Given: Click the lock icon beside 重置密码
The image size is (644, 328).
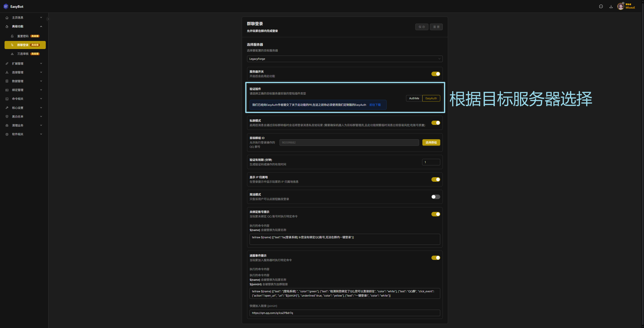Looking at the screenshot, I should pyautogui.click(x=12, y=36).
